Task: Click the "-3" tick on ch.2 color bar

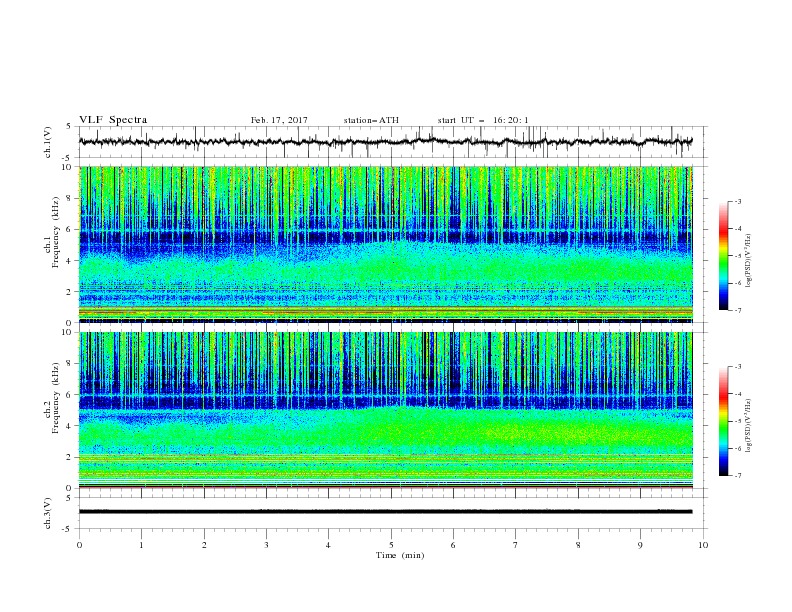Action: [737, 367]
